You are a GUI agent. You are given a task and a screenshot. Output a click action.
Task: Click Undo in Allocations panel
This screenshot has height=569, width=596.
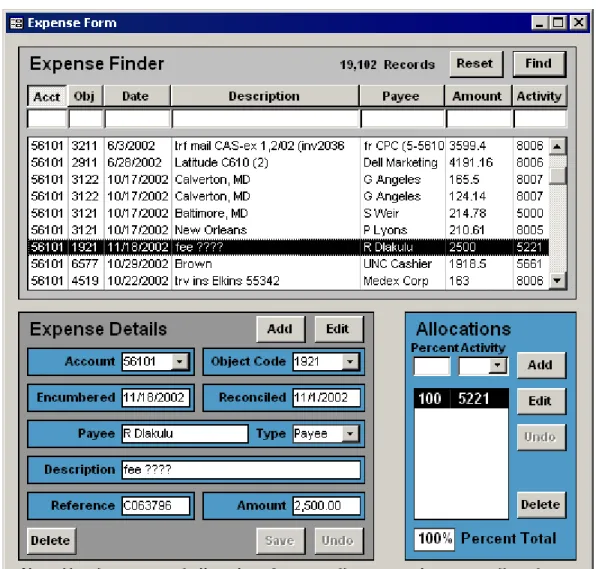(541, 437)
